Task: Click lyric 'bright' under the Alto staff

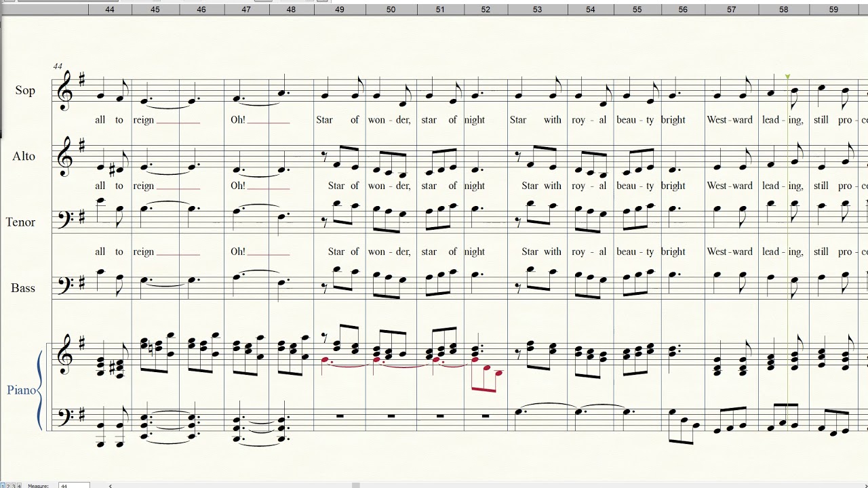Action: click(673, 186)
